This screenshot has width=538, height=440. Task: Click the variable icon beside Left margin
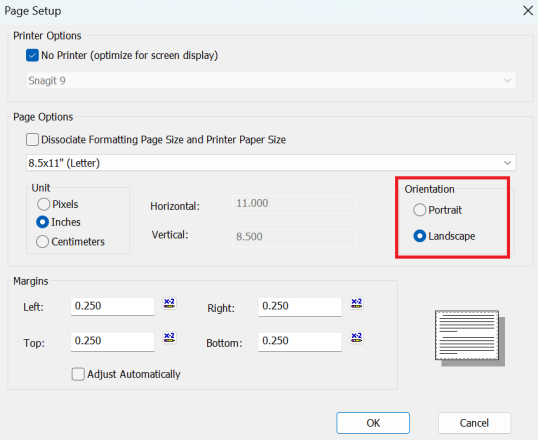[169, 303]
